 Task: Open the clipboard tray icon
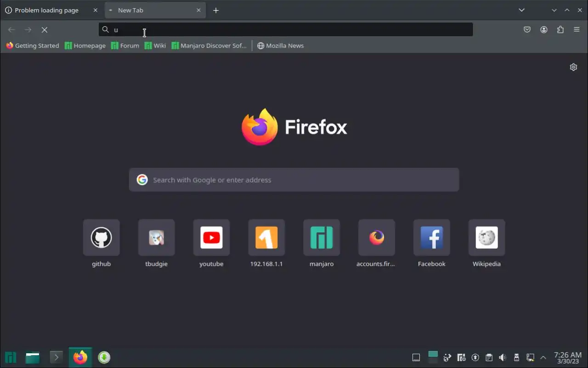[x=489, y=357]
